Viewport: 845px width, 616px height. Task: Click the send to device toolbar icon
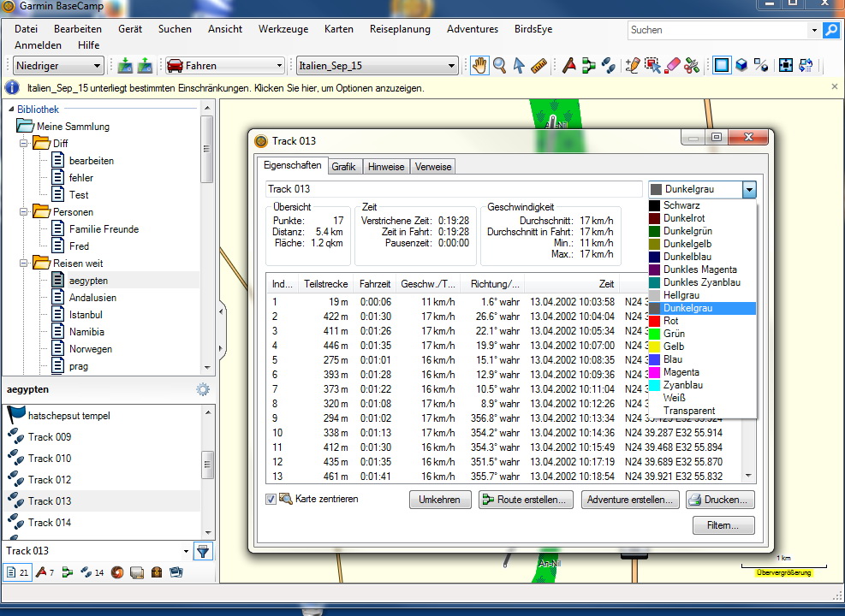tap(125, 66)
